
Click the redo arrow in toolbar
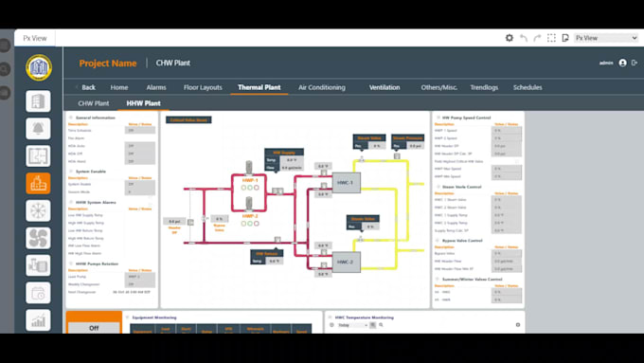click(537, 38)
